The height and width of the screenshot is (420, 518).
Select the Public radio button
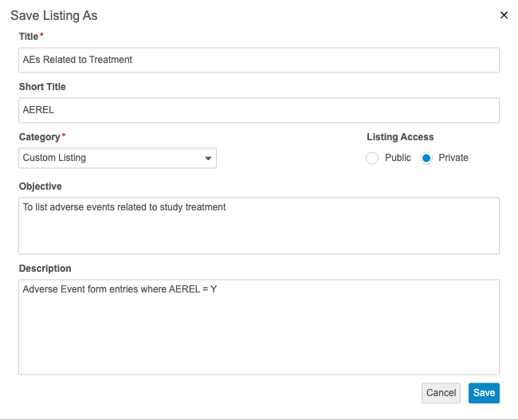point(372,159)
